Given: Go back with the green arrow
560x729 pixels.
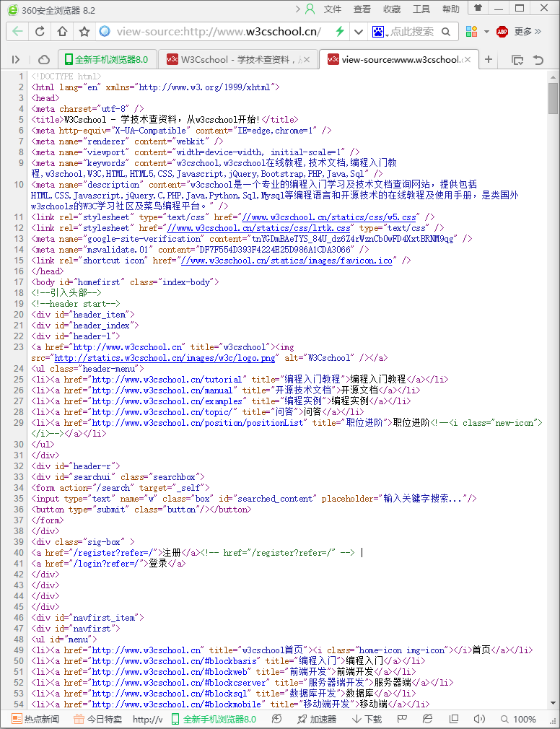Looking at the screenshot, I should point(17,32).
